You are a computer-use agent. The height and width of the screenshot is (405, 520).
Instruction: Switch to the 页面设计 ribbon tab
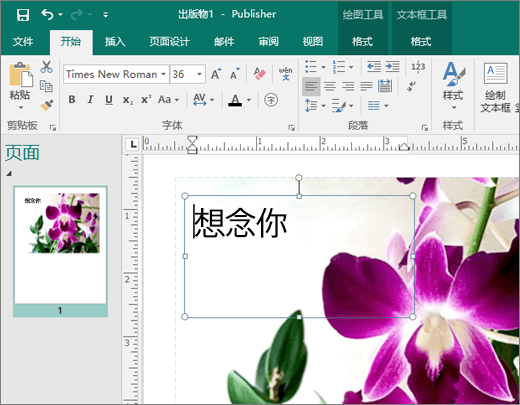(x=170, y=42)
